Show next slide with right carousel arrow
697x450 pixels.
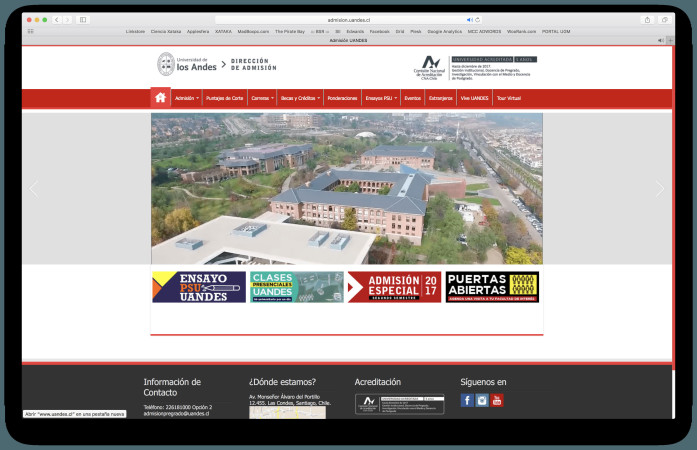click(660, 189)
